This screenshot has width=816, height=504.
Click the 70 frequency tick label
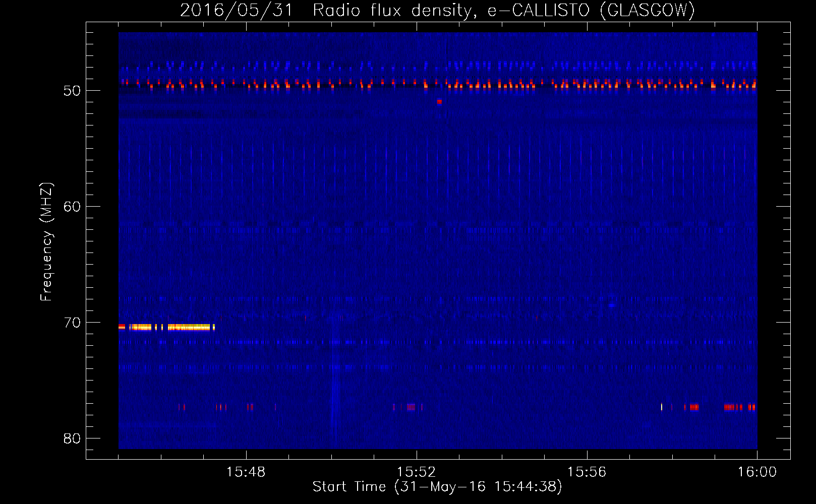[x=72, y=323]
